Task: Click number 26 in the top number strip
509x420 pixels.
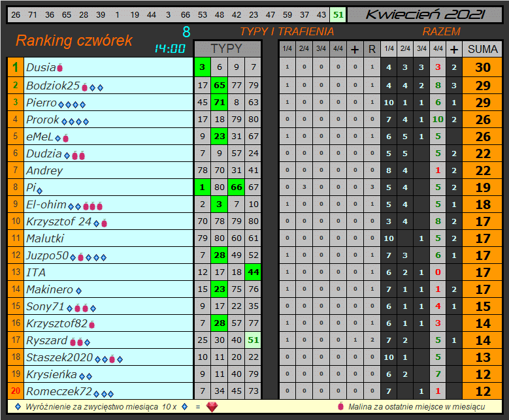Action: click(x=16, y=14)
